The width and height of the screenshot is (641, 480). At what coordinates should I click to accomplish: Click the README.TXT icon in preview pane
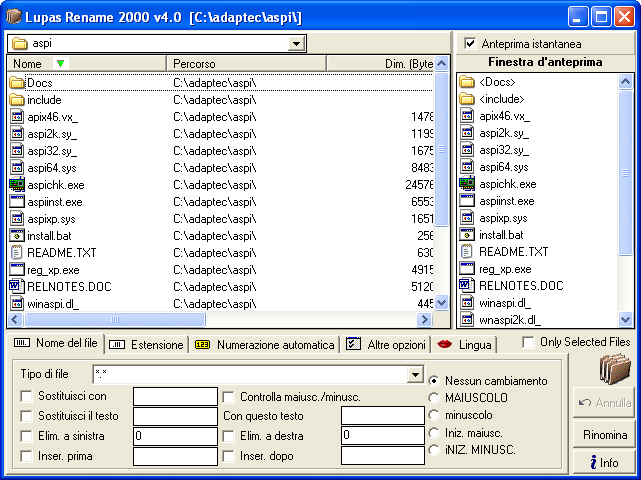[x=467, y=252]
